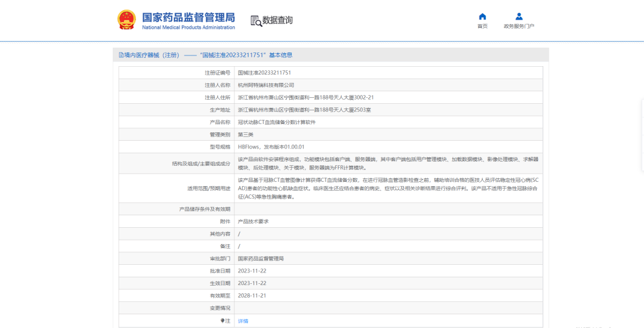Click the marker icon beside 注
Viewport: 644px width, 328px height.
coord(222,321)
